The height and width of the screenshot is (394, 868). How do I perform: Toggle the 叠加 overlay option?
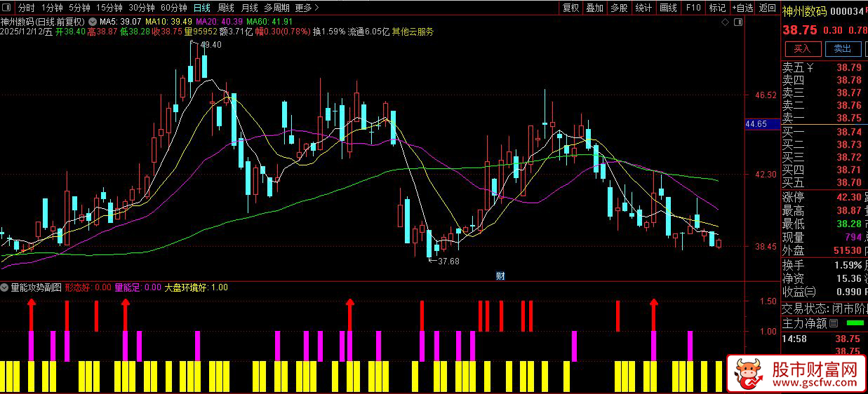click(x=594, y=8)
